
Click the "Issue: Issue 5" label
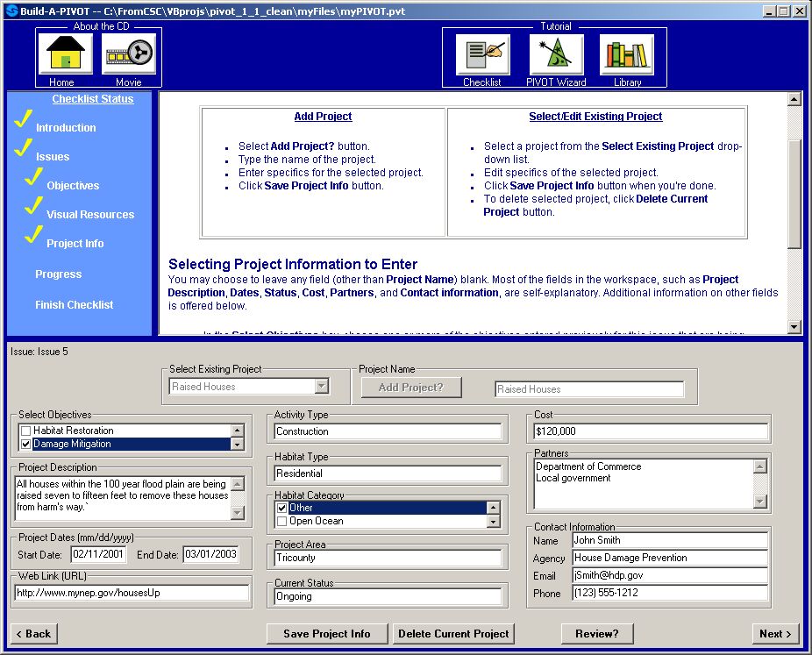tap(39, 352)
